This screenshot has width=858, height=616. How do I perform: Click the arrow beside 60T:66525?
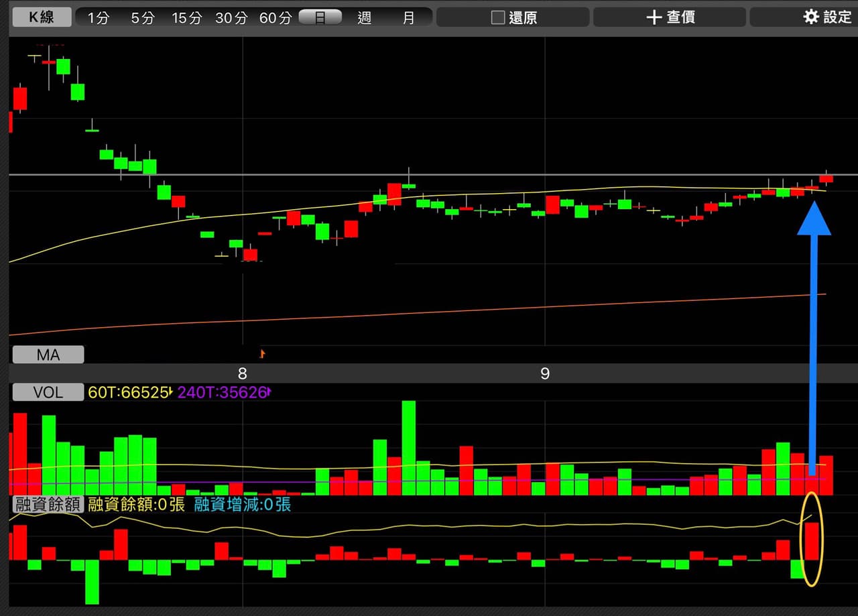171,392
